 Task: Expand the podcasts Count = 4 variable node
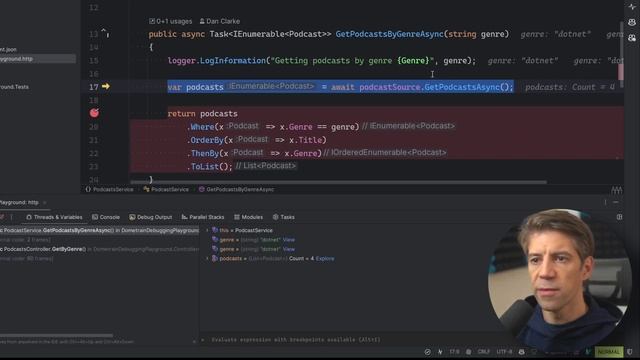pyautogui.click(x=207, y=258)
